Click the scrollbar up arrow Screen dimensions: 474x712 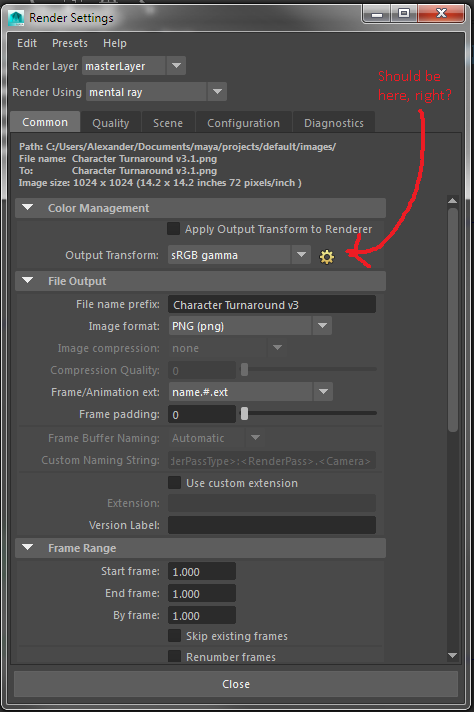pyautogui.click(x=452, y=201)
